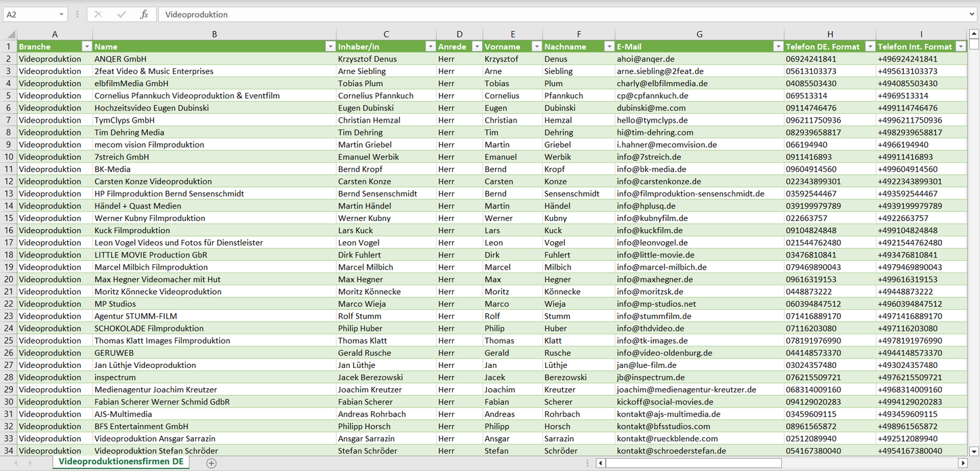Viewport: 980px width, 471px height.
Task: Click the Enter checkmark icon in formula bar
Action: coord(121,14)
